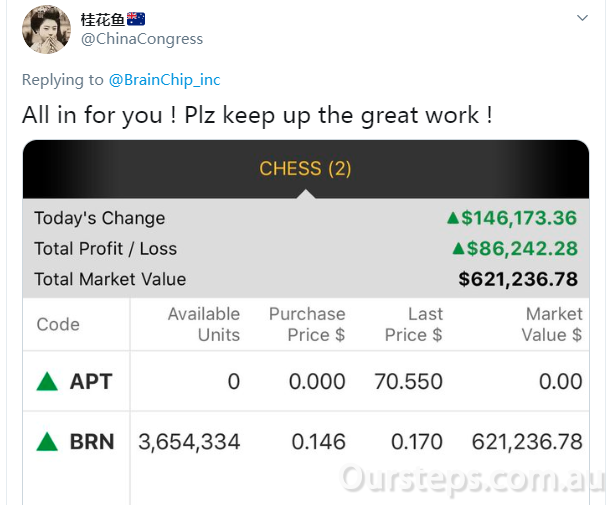This screenshot has height=505, width=606.
Task: Open the profile avatar photo
Action: click(46, 29)
